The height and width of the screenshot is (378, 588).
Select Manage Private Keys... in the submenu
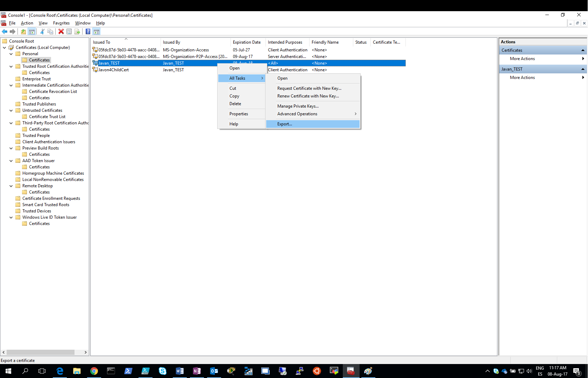pos(298,106)
